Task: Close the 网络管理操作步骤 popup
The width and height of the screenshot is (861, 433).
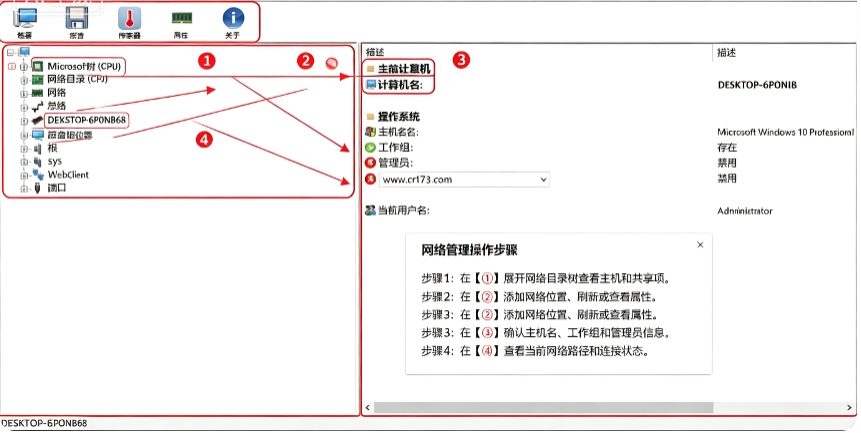Action: pos(700,245)
